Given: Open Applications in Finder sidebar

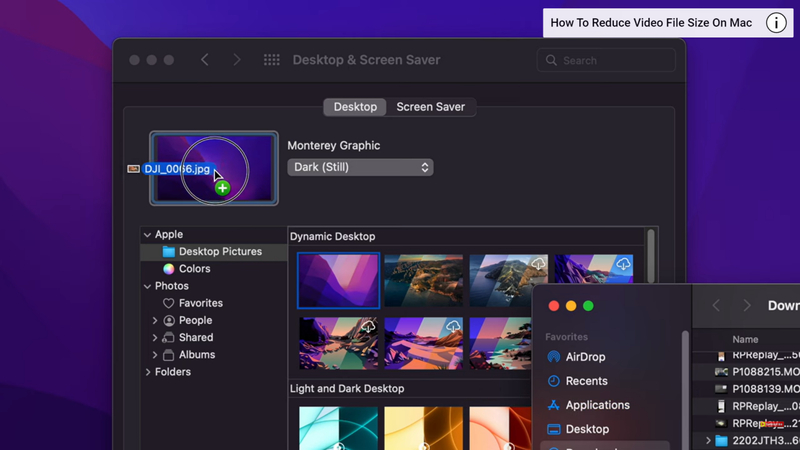Looking at the screenshot, I should (597, 405).
